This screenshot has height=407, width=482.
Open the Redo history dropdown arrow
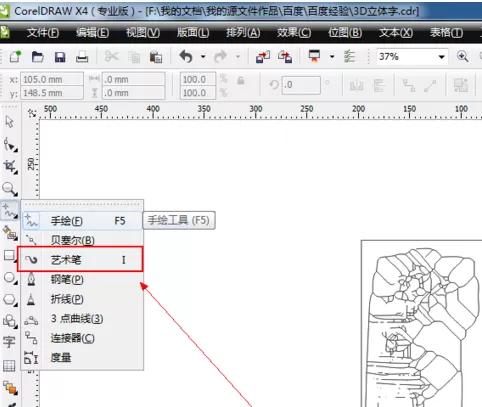click(238, 57)
